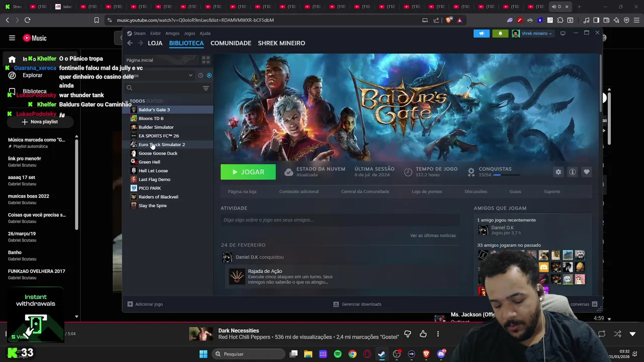
Task: Open the LOJA tab in Steam
Action: (155, 43)
